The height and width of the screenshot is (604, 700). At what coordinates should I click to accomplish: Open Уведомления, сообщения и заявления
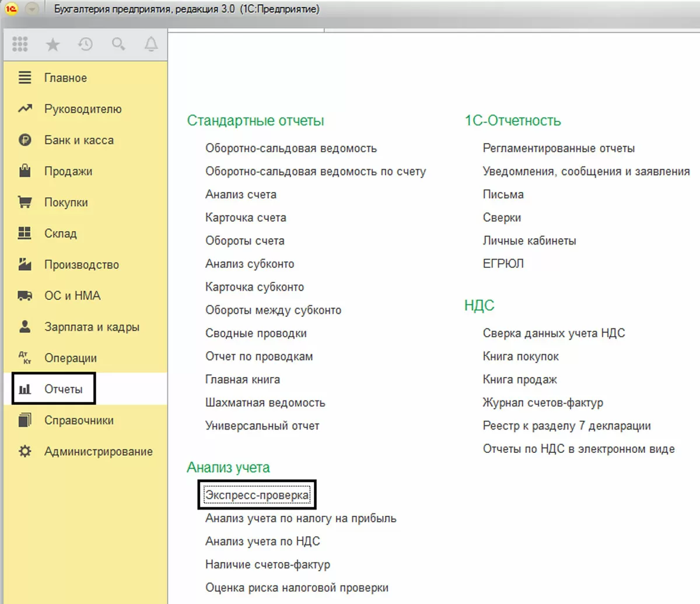[x=586, y=172]
